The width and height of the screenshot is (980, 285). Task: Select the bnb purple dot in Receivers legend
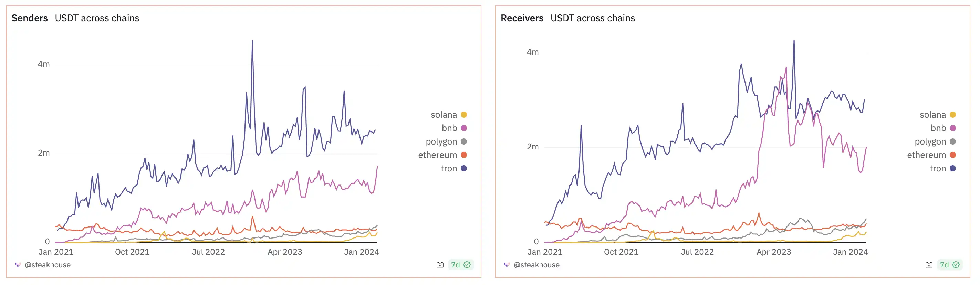[952, 128]
